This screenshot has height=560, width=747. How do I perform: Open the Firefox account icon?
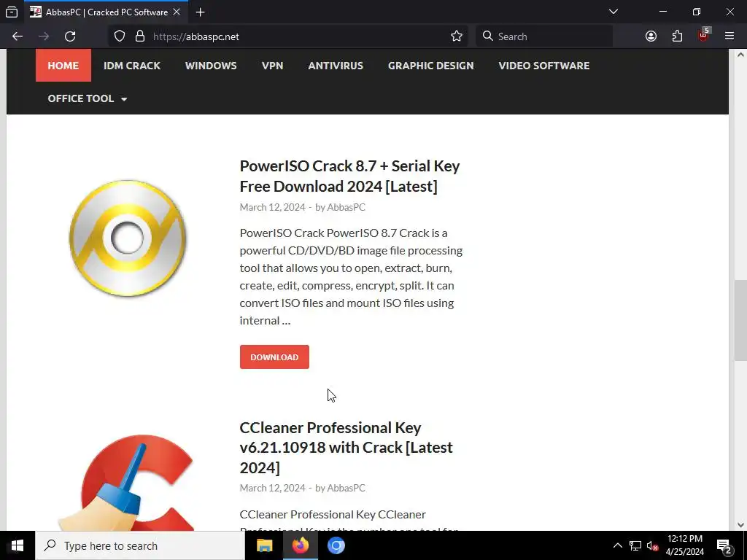pos(651,36)
